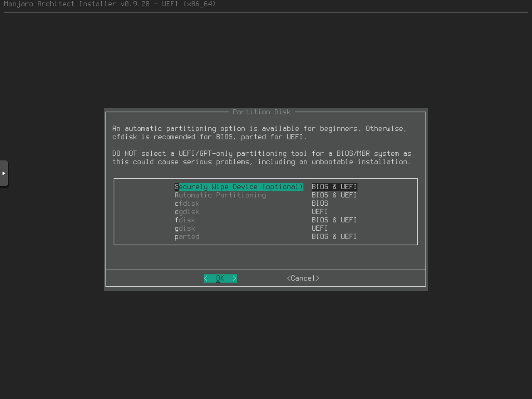
Task: Select the cfdisk partitioning tool
Action: coord(187,203)
